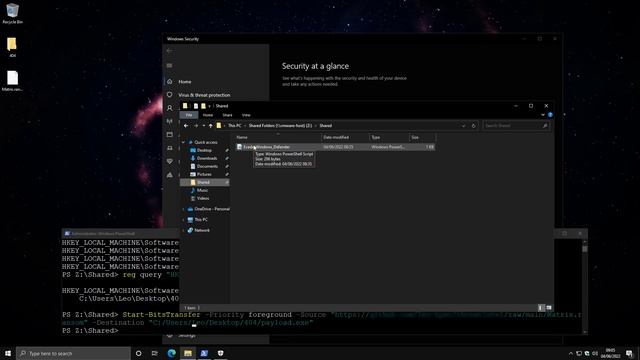Open Share ribbon tab in File Explorer
The height and width of the screenshot is (360, 640).
tap(227, 115)
